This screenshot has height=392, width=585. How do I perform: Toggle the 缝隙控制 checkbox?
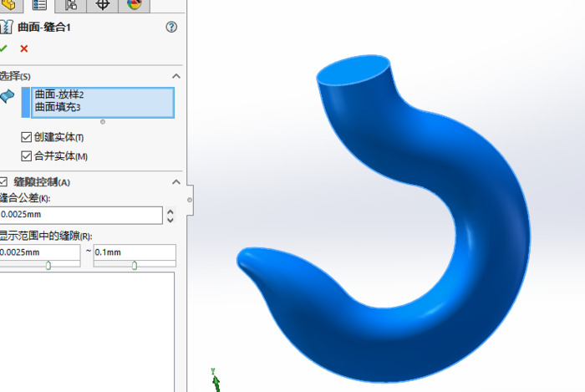(x=3, y=182)
